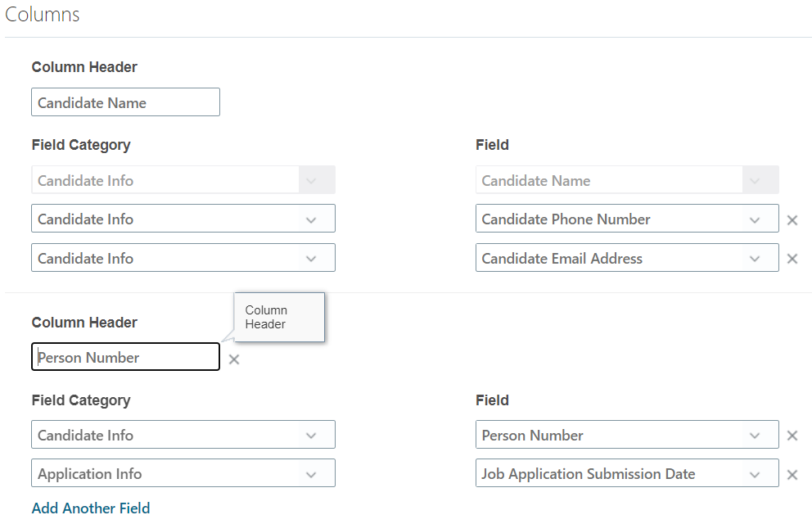Open the Candidate Email Address field dropdown
This screenshot has width=812, height=524.
tap(754, 259)
